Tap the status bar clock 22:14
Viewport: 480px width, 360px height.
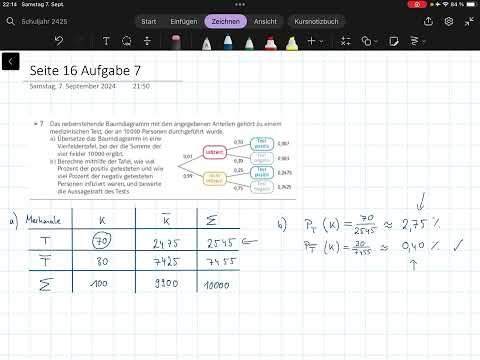point(10,4)
